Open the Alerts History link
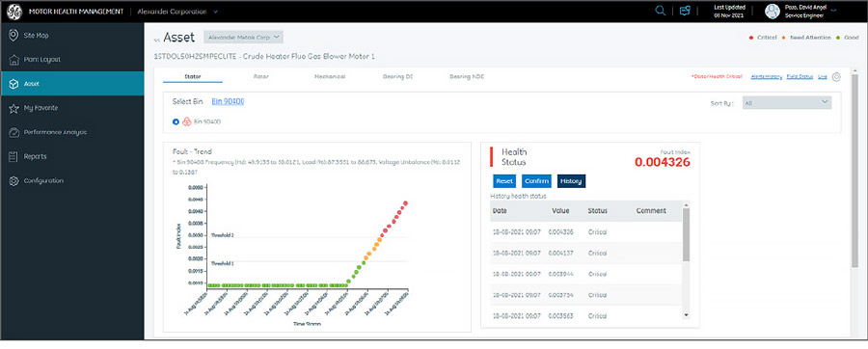 766,77
